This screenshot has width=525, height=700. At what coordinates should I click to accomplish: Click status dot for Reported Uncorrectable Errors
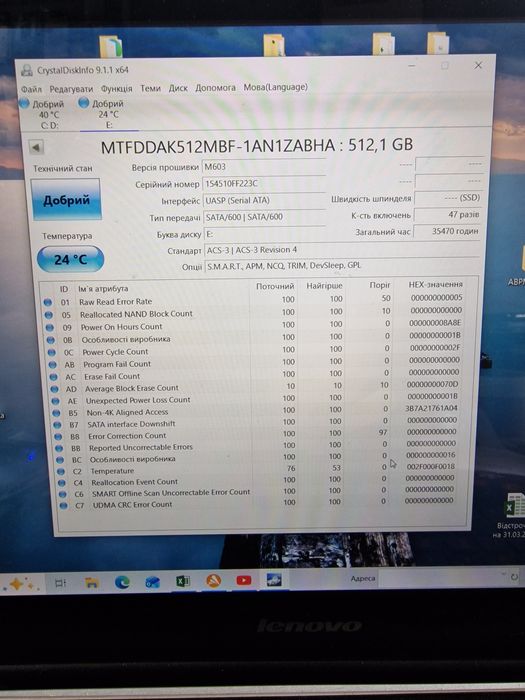pyautogui.click(x=59, y=448)
